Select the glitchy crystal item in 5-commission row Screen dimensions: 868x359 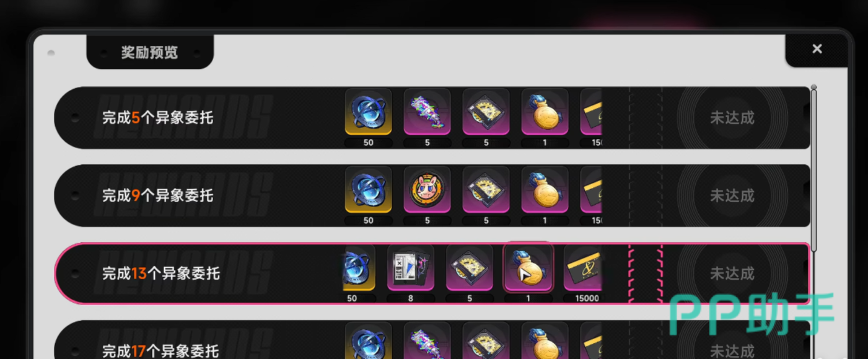click(427, 112)
